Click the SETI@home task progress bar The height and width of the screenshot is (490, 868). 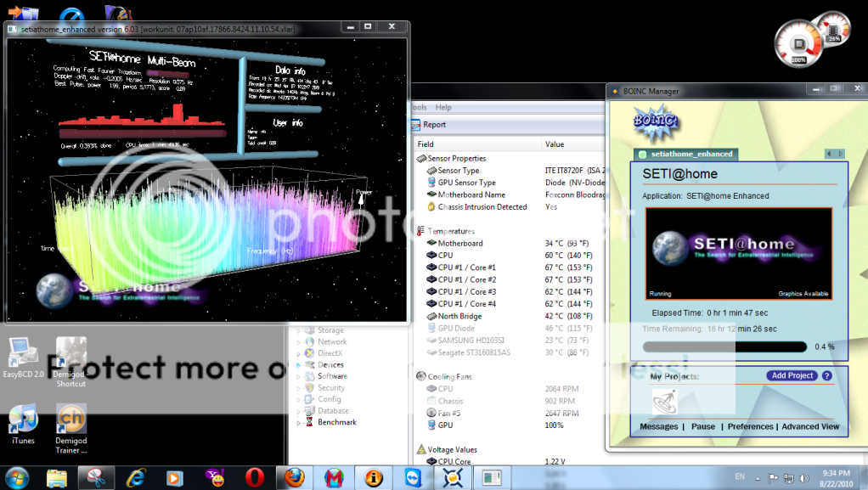(x=724, y=346)
